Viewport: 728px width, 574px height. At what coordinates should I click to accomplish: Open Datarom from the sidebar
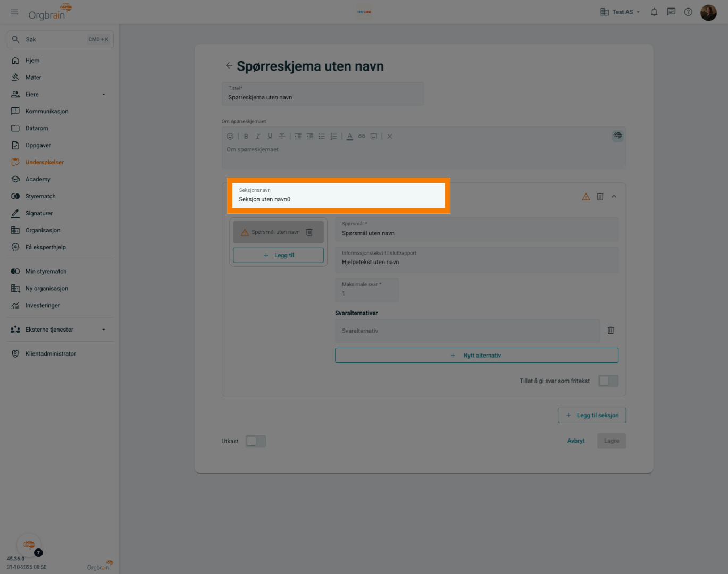[x=37, y=128]
